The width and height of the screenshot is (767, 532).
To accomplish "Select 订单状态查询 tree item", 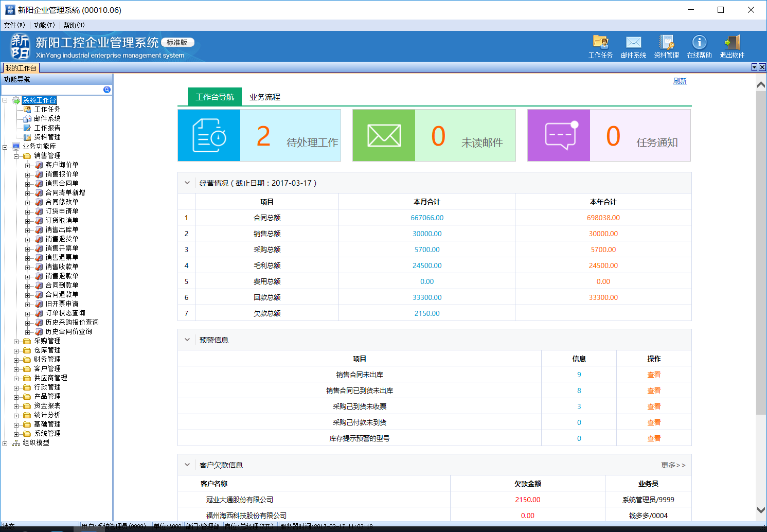I will [x=65, y=313].
